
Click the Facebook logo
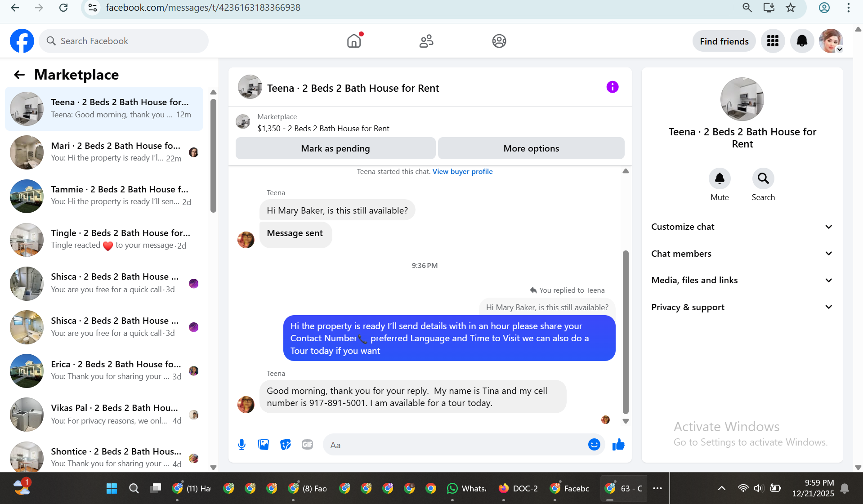[x=22, y=41]
